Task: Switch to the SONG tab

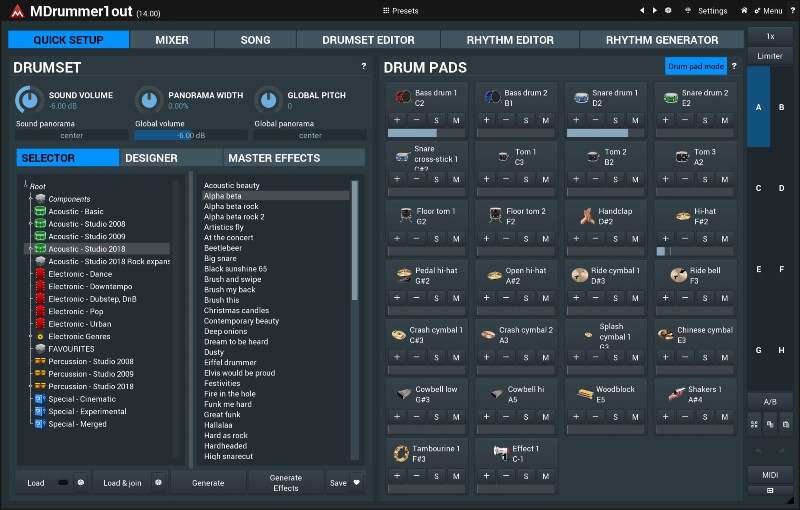Action: pos(256,40)
